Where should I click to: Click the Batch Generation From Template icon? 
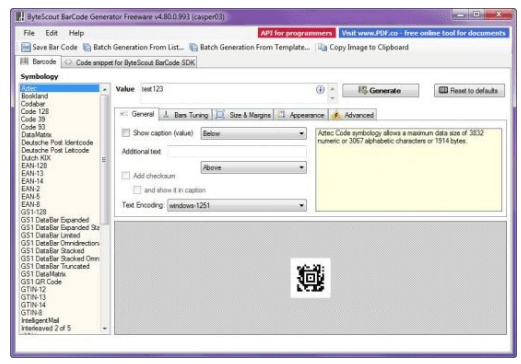pos(193,47)
